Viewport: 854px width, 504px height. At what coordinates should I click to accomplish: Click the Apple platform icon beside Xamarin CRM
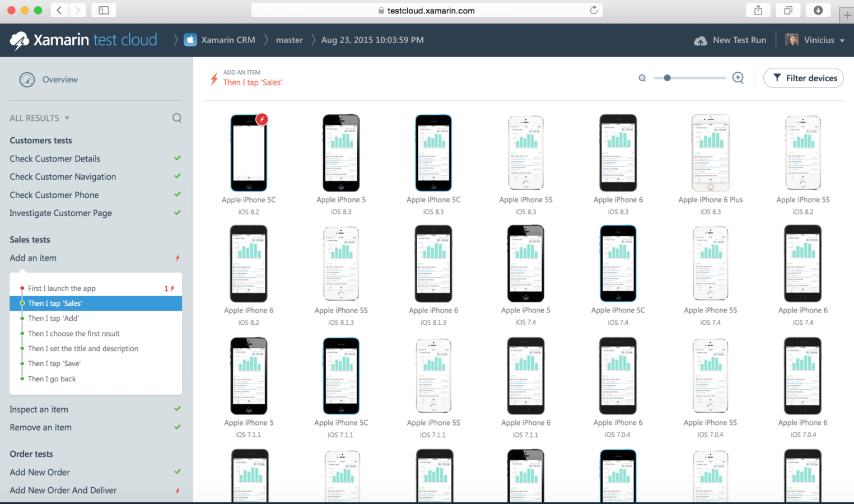[190, 40]
